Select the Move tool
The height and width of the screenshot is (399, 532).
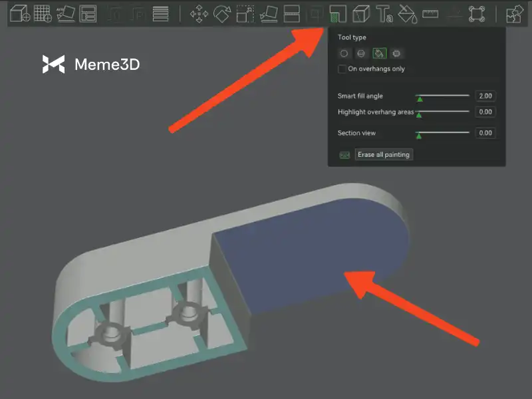click(x=199, y=13)
